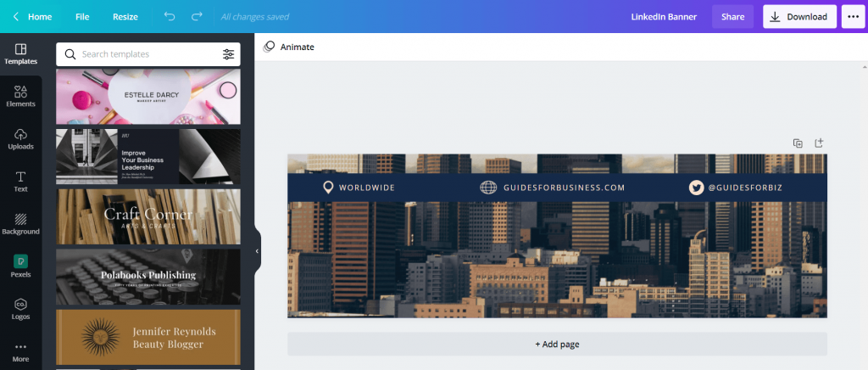Open the Pexels photo library
868x370 pixels.
(x=20, y=266)
